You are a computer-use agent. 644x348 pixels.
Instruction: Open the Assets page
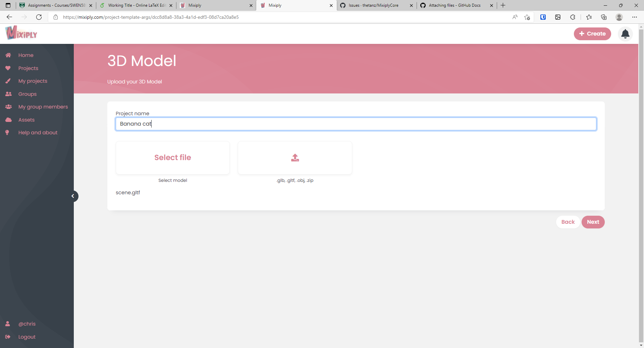point(26,120)
